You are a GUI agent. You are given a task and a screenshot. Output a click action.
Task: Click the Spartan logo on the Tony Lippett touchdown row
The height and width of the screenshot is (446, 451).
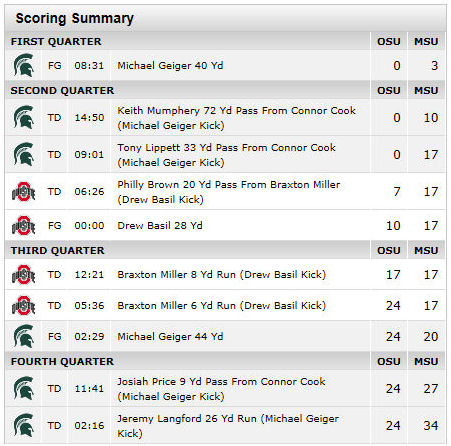23,154
